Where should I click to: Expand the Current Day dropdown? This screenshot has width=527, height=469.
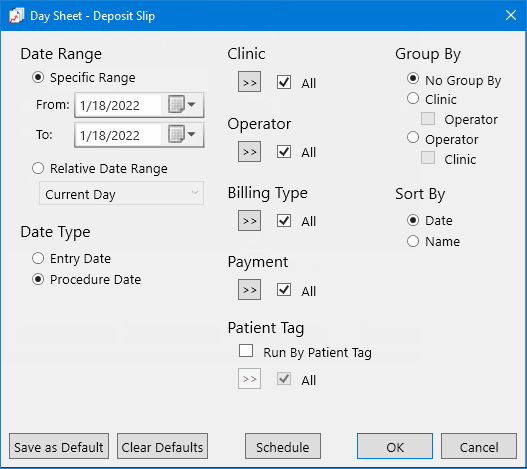[121, 193]
